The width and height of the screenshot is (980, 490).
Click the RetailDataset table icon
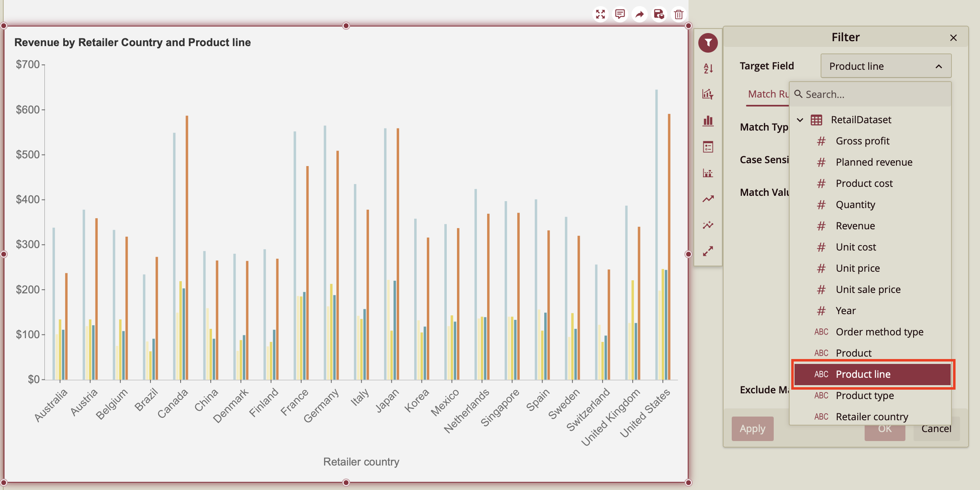(x=816, y=120)
